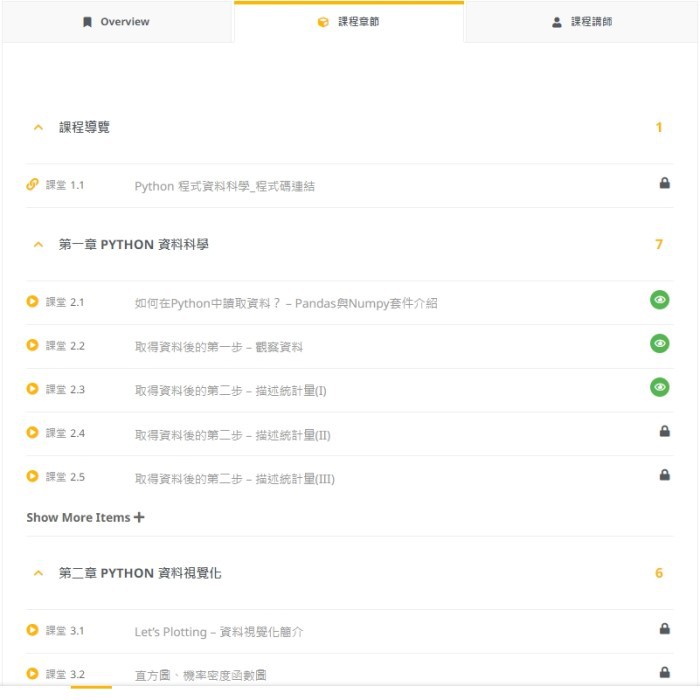Click the lock icon on 課堂 3.1 row

coord(665,629)
